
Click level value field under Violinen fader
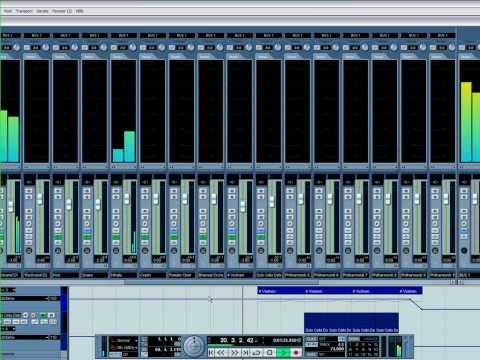click(246, 259)
